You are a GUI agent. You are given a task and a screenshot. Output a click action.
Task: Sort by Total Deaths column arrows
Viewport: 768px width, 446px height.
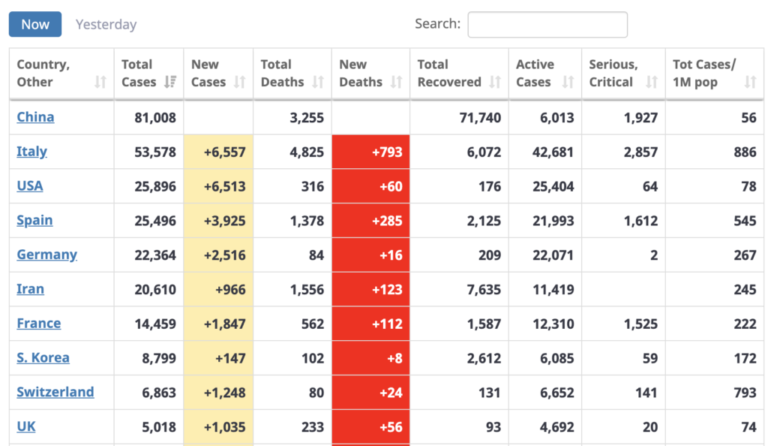pyautogui.click(x=318, y=82)
